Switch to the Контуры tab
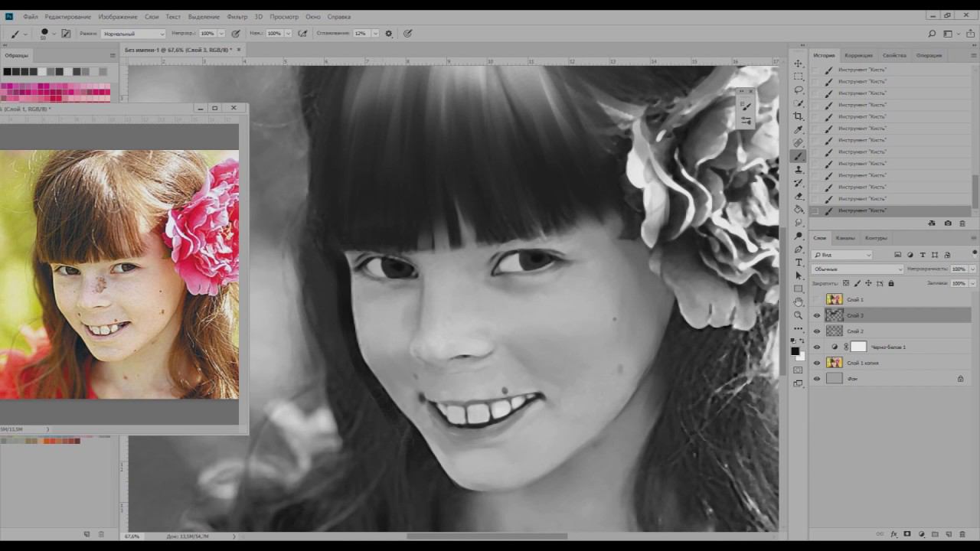This screenshot has height=551, width=980. 876,238
